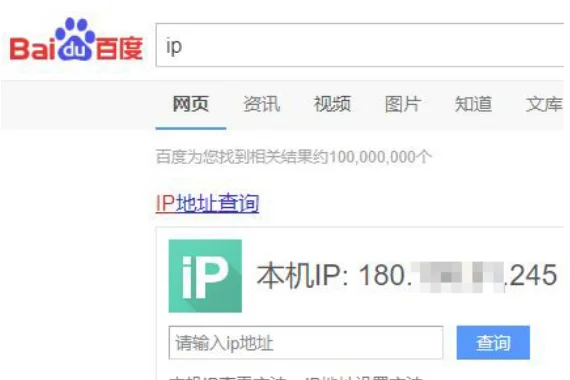Focus the 请输入ip地址 input field
This screenshot has height=380, width=570.
click(306, 343)
